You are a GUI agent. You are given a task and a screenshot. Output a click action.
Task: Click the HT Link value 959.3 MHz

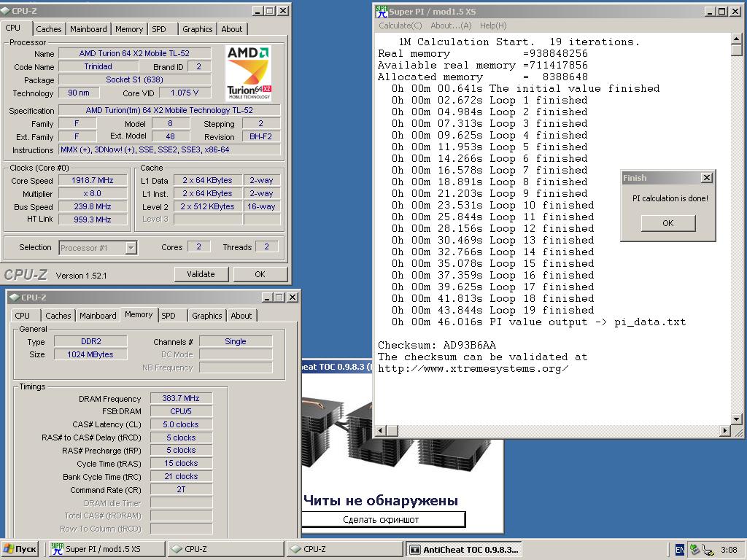93,219
